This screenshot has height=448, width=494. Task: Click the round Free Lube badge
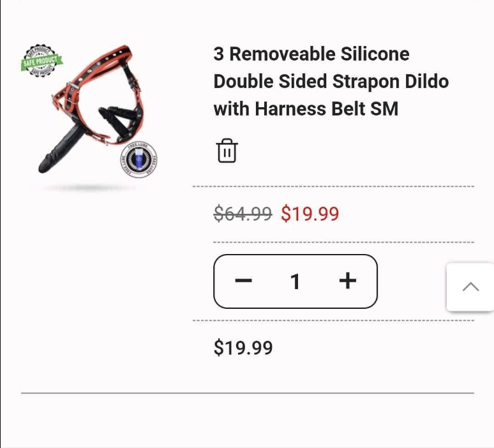tap(138, 159)
